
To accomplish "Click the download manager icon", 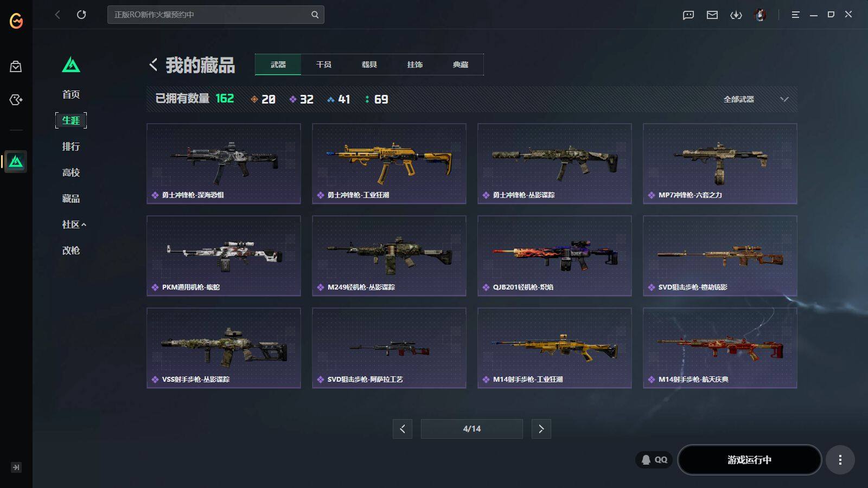I will (x=736, y=15).
